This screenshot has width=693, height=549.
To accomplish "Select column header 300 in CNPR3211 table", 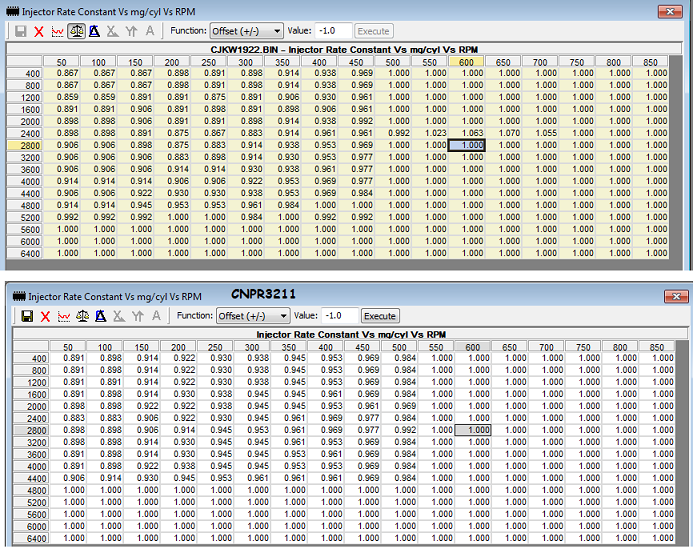I will 251,347.
